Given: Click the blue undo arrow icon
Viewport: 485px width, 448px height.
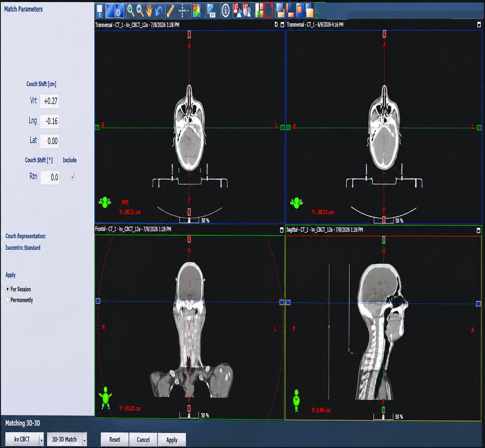Looking at the screenshot, I should click(x=159, y=11).
